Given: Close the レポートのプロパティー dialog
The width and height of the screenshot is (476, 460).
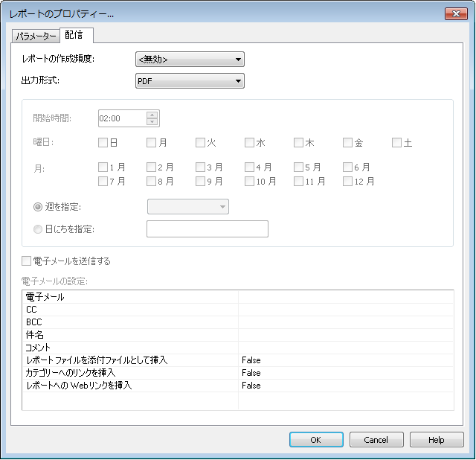Looking at the screenshot, I should point(456,13).
